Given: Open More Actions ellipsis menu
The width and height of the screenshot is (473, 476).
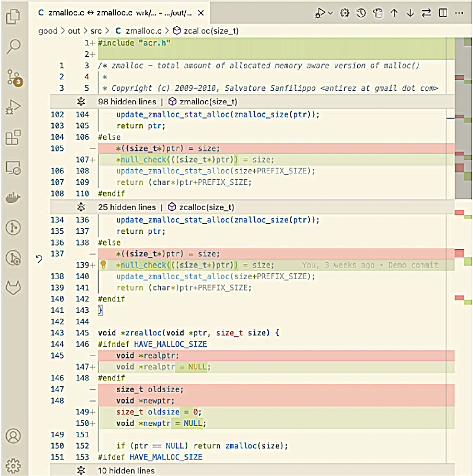Looking at the screenshot, I should (459, 13).
